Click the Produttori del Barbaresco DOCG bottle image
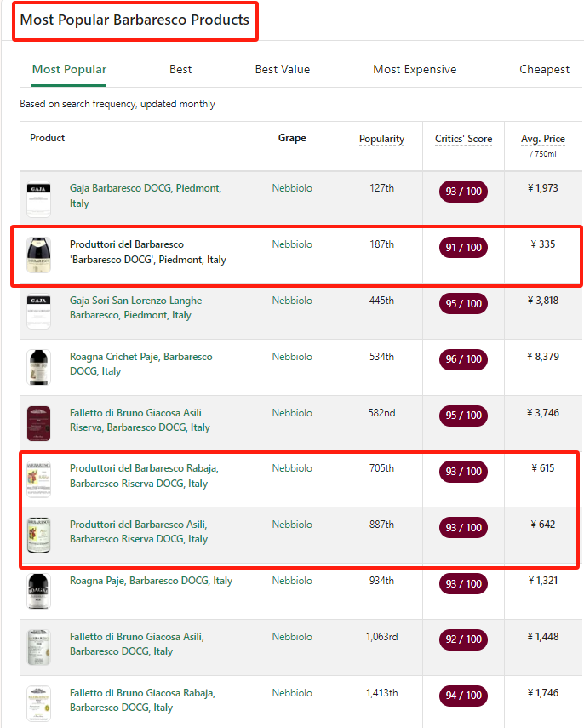584x728 pixels. pos(38,255)
